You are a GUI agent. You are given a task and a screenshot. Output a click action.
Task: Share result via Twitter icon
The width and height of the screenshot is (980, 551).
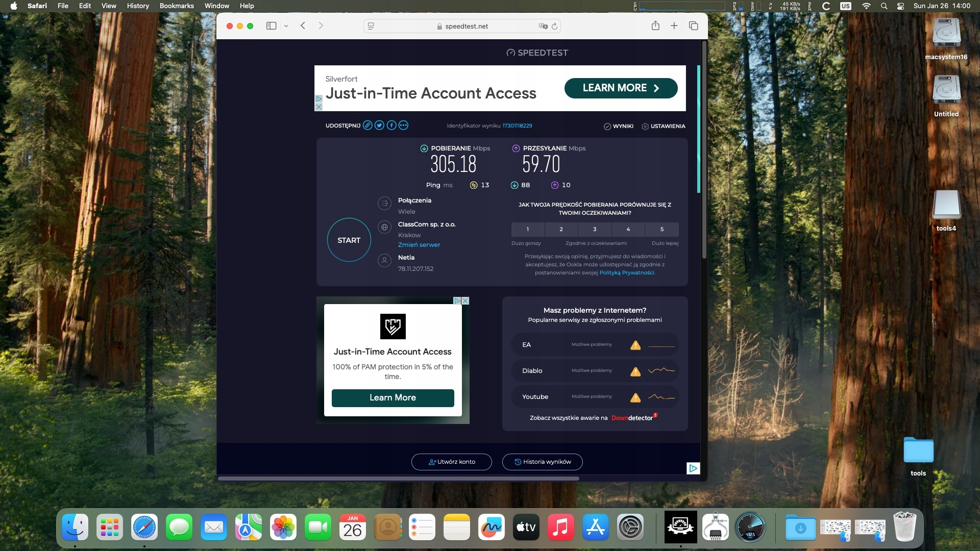(x=379, y=126)
